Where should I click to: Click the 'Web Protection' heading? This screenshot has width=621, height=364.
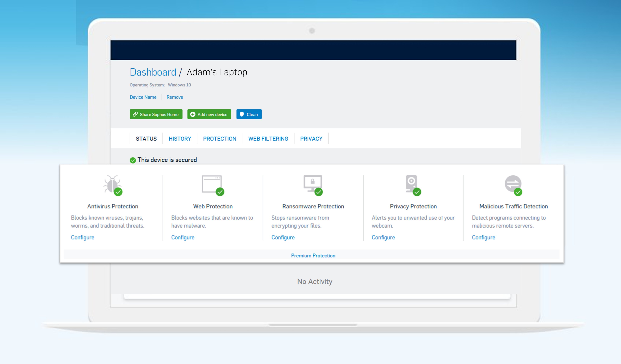tap(213, 206)
